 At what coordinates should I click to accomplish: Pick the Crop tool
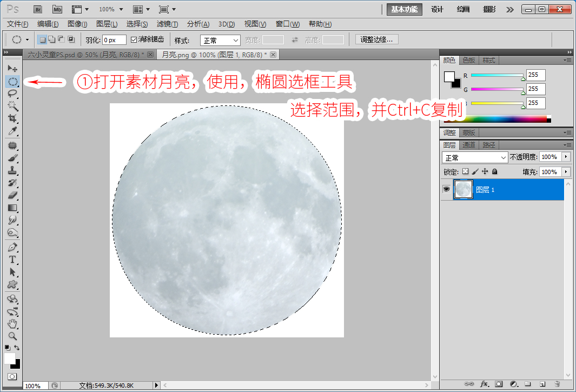point(12,118)
